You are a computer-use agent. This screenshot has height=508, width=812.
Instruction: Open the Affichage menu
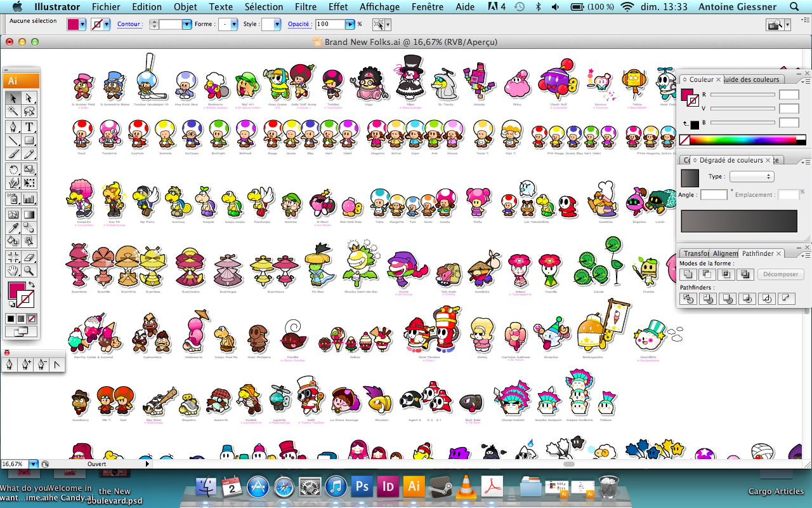pos(380,7)
